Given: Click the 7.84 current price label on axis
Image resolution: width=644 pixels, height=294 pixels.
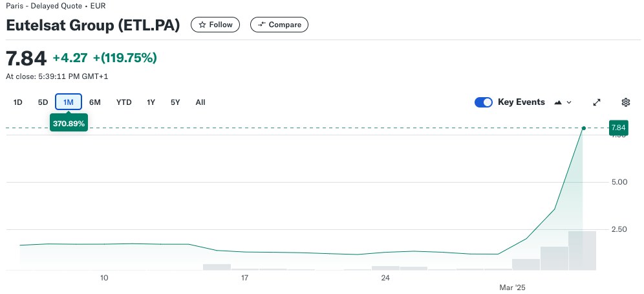Looking at the screenshot, I should [x=618, y=128].
